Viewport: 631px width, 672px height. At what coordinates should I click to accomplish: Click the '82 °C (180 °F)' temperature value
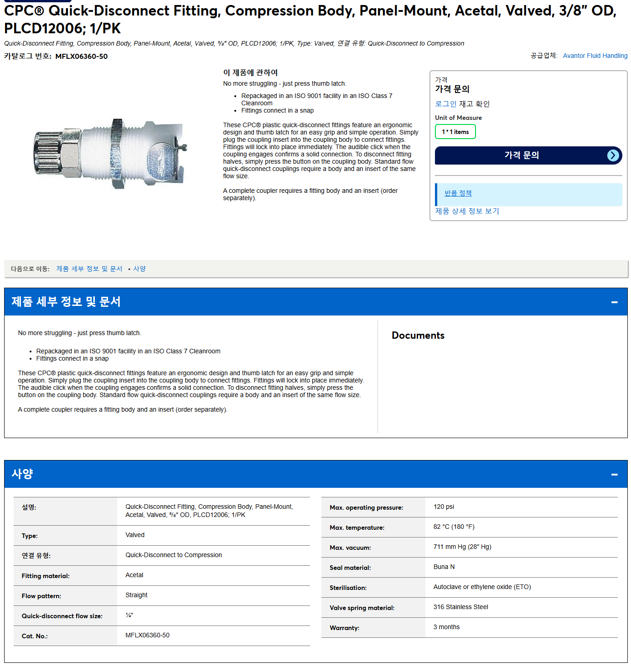click(x=454, y=527)
